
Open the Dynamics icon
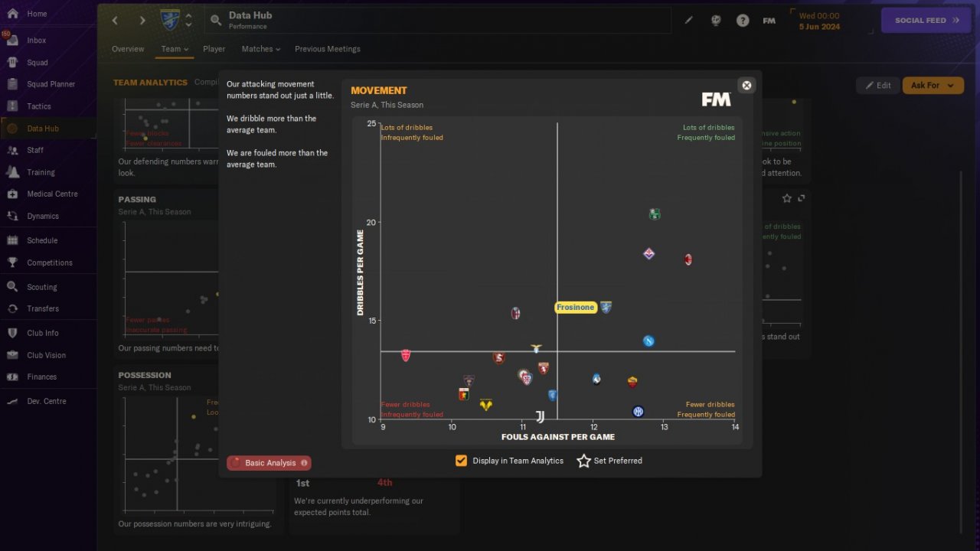click(x=12, y=216)
